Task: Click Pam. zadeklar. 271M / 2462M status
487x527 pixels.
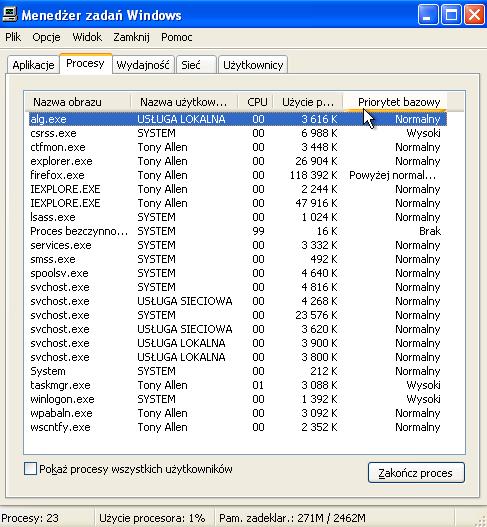Action: point(292,518)
